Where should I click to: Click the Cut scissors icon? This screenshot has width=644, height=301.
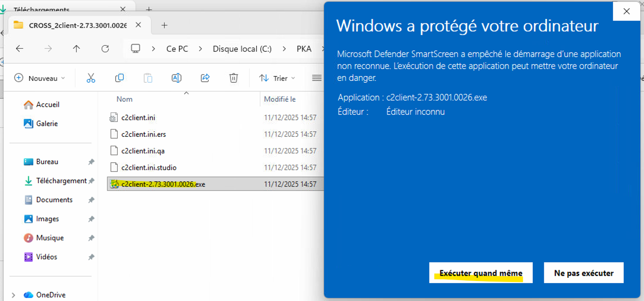coord(91,78)
